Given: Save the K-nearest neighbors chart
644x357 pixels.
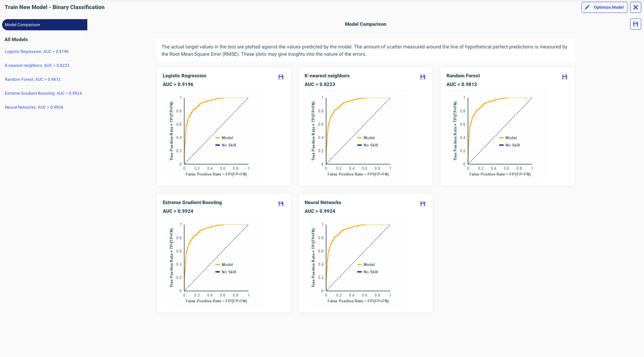Looking at the screenshot, I should tap(423, 77).
